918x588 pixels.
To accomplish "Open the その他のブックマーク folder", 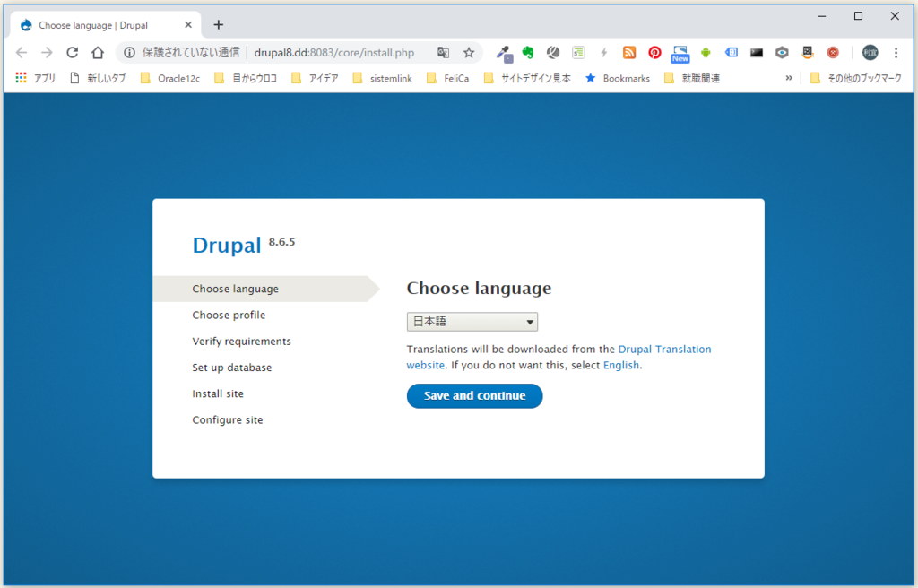I will point(856,78).
